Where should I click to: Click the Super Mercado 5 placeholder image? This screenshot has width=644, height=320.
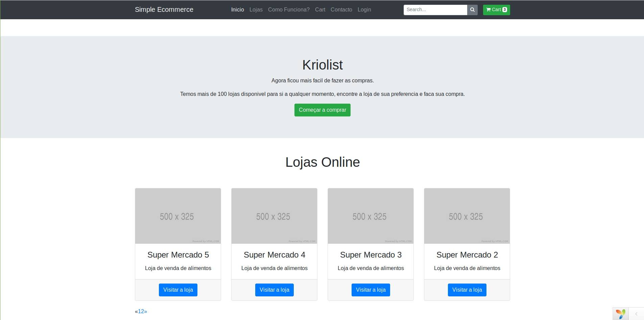(x=178, y=216)
